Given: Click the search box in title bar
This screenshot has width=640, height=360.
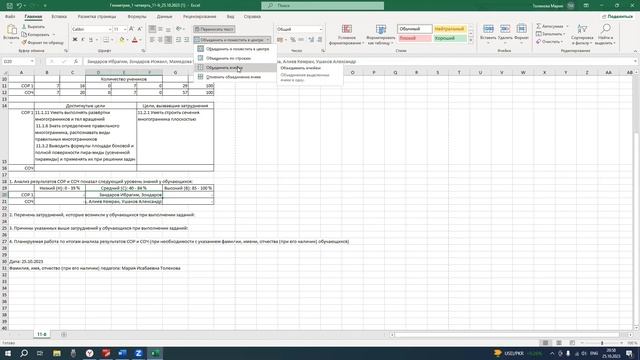Looking at the screenshot, I should pyautogui.click(x=322, y=6).
